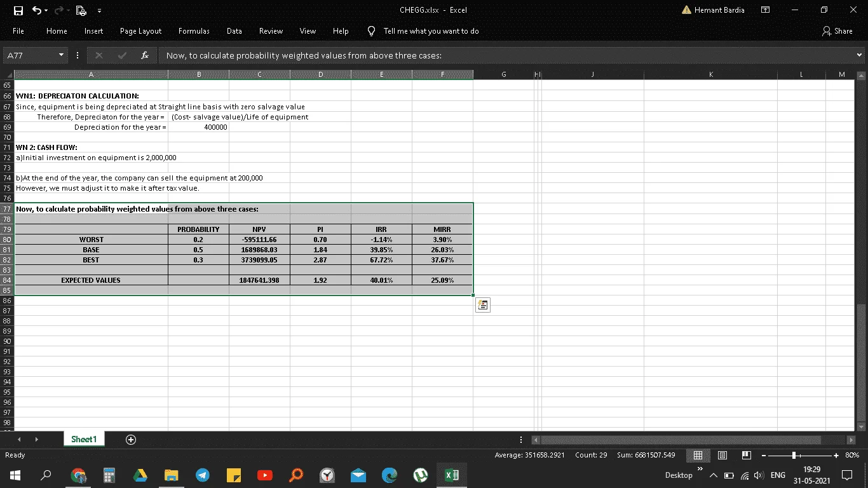Select the worst-case NPV cell -595111.66
The image size is (868, 488).
tap(259, 240)
